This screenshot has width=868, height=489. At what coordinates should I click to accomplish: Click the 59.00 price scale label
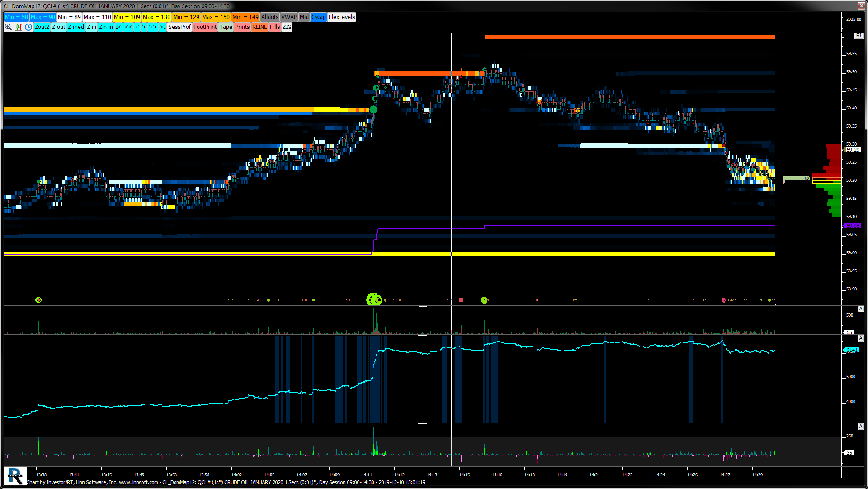click(851, 253)
